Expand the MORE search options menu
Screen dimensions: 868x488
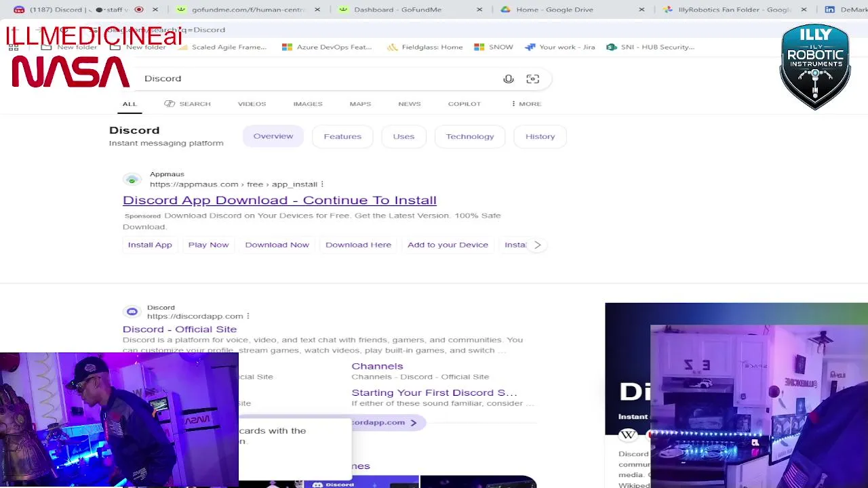(x=526, y=104)
